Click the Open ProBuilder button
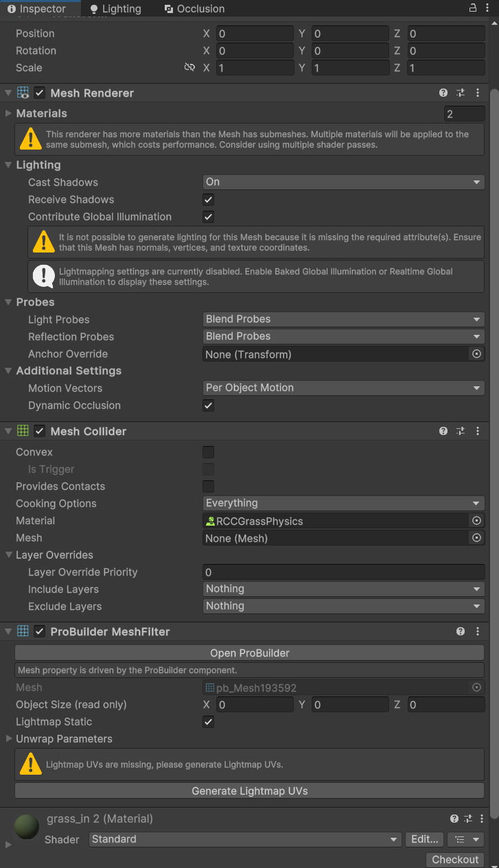The image size is (499, 868). pyautogui.click(x=250, y=653)
